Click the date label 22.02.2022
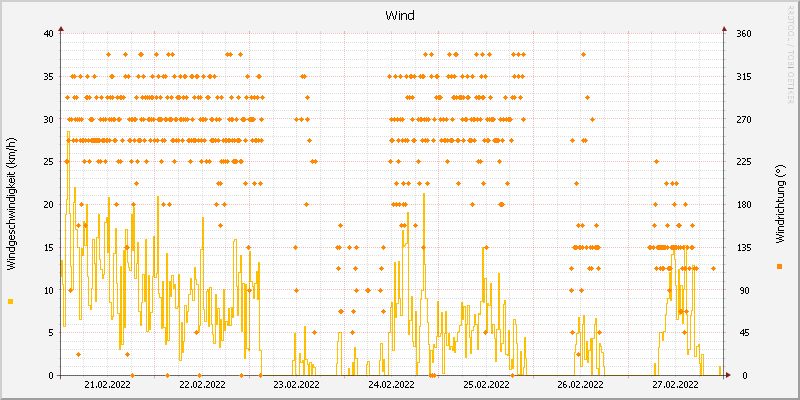Screen dimensions: 800x400 202,384
